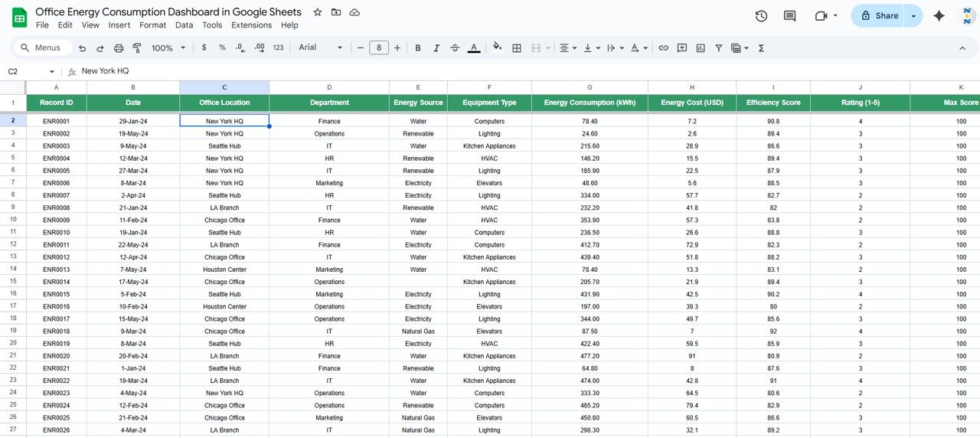
Task: Open the Extensions menu
Action: 251,25
